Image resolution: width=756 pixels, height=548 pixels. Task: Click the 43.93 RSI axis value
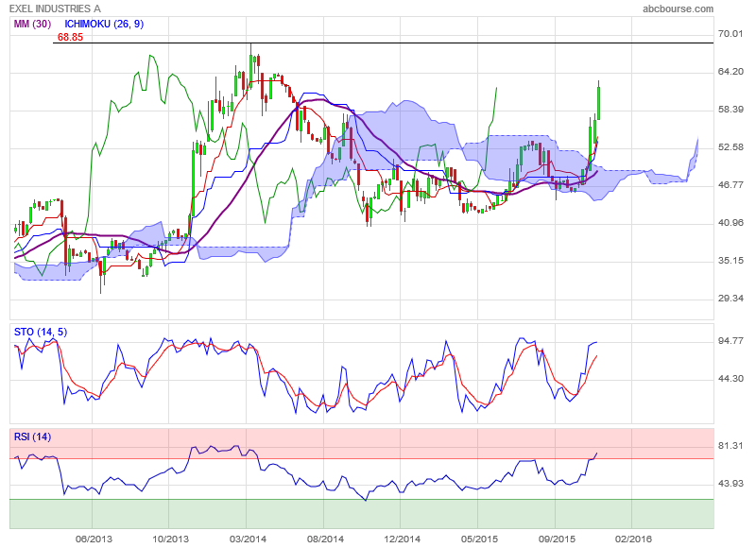[730, 484]
